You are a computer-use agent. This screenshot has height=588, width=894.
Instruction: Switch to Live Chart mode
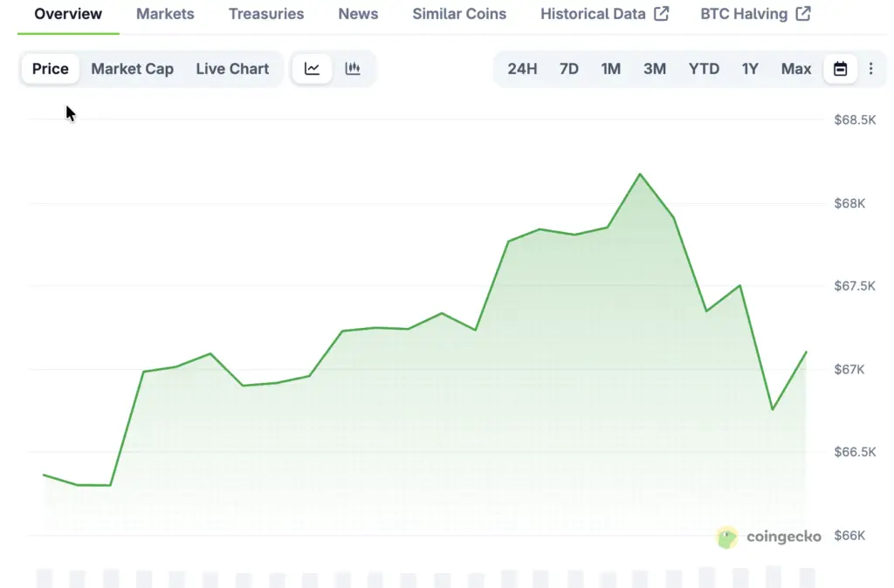click(x=232, y=69)
